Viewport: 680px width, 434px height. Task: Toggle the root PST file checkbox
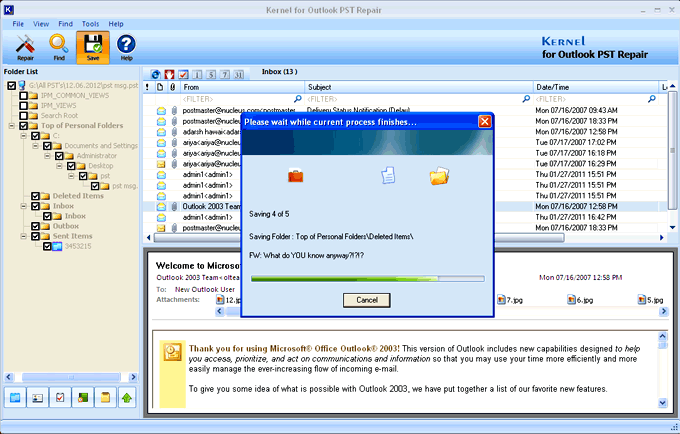12,85
